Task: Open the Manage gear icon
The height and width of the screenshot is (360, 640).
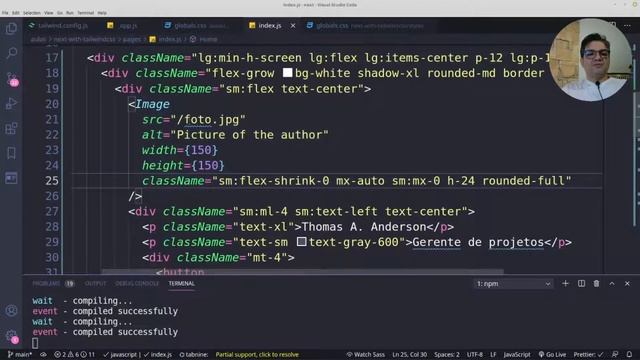Action: click(11, 336)
